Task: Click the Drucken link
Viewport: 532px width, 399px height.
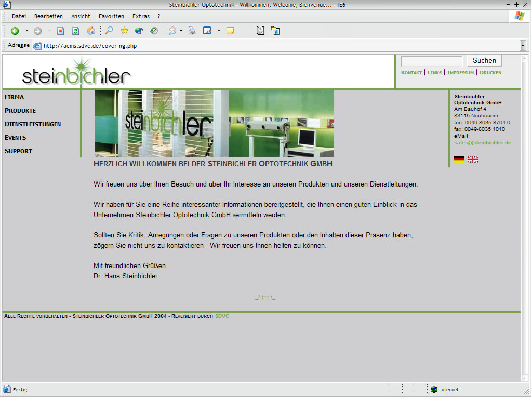Action: coord(490,73)
